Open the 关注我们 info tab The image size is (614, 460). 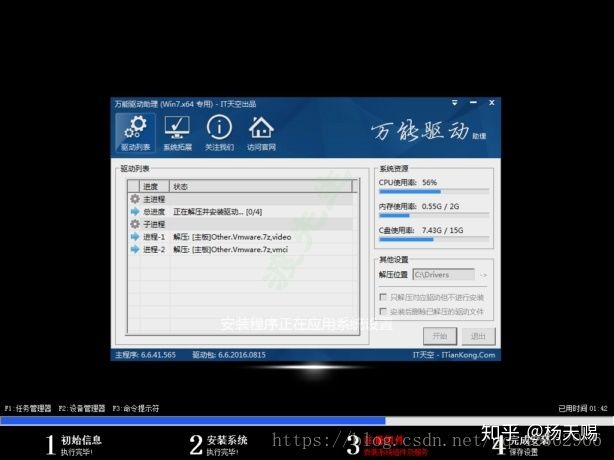[219, 133]
